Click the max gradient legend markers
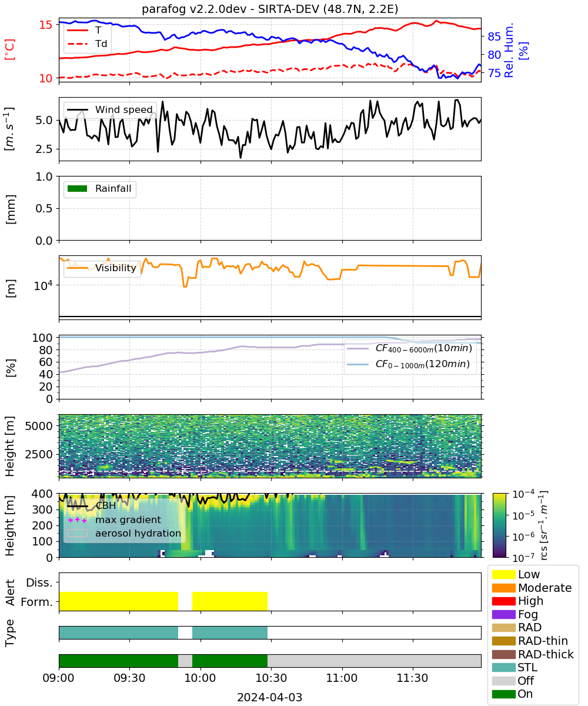Viewport: 588px width, 706px height. click(x=77, y=520)
